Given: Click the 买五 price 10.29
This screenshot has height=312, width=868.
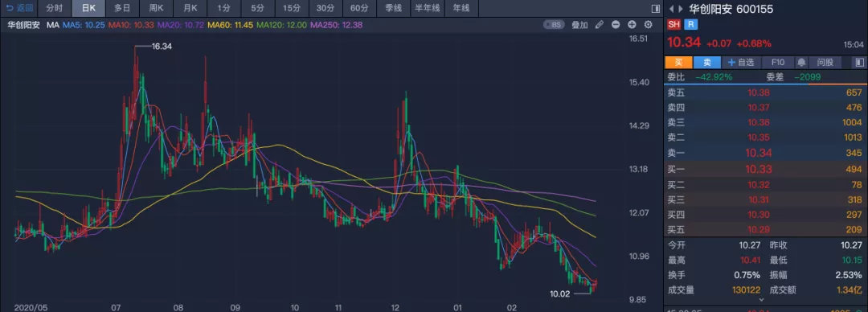Looking at the screenshot, I should click(x=759, y=229).
